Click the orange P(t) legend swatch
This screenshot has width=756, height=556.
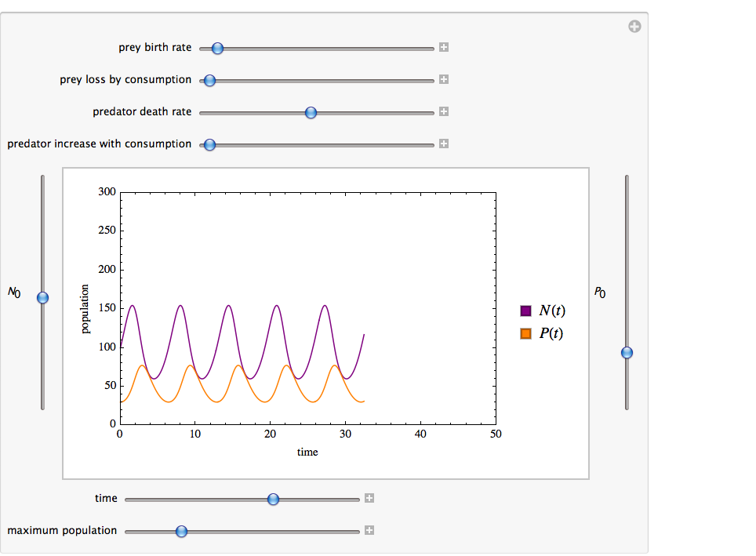526,334
